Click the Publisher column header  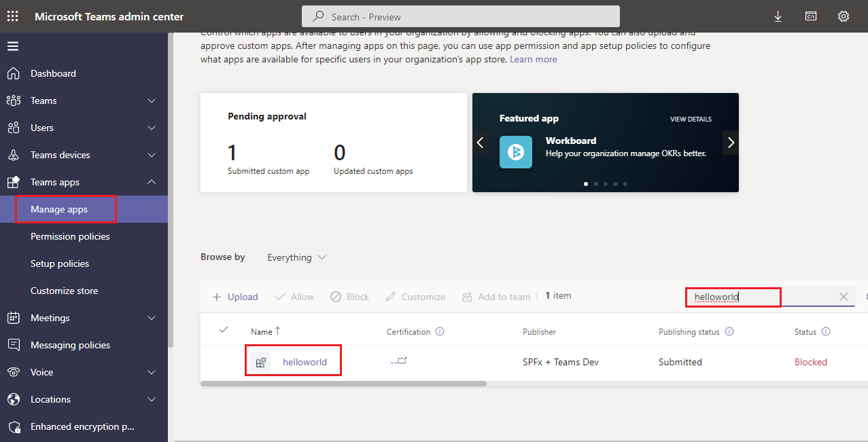tap(539, 332)
